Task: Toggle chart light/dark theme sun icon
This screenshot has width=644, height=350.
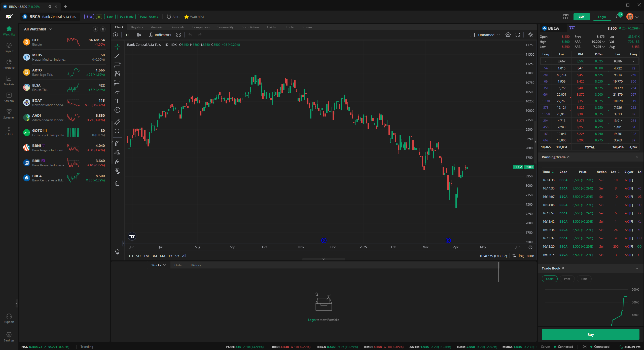Action: click(x=531, y=35)
